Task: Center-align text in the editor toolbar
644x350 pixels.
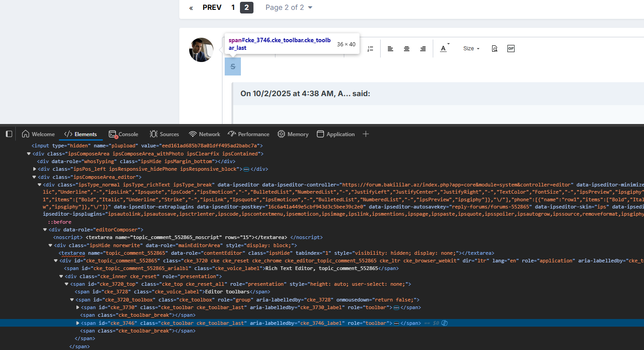Action: pyautogui.click(x=407, y=49)
